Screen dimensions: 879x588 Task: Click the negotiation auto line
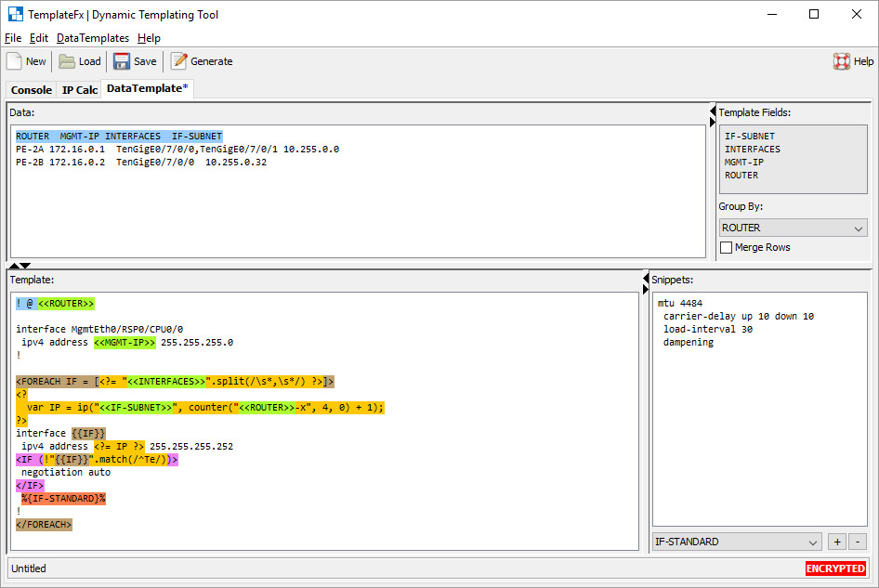66,472
